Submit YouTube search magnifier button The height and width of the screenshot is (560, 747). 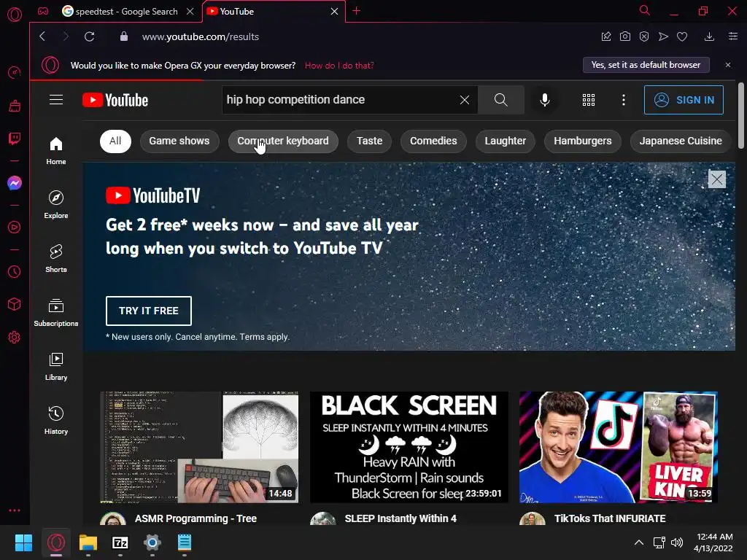point(500,99)
